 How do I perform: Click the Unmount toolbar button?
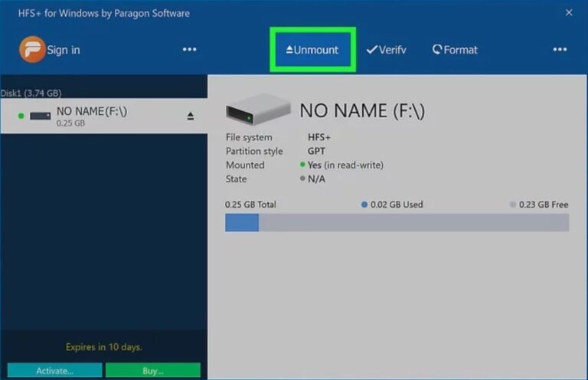312,50
